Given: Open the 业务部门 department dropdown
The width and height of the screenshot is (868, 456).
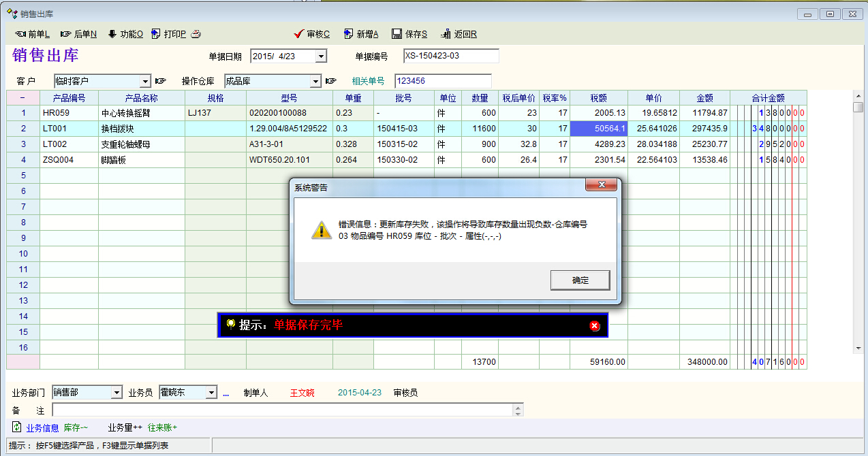Looking at the screenshot, I should click(x=117, y=393).
